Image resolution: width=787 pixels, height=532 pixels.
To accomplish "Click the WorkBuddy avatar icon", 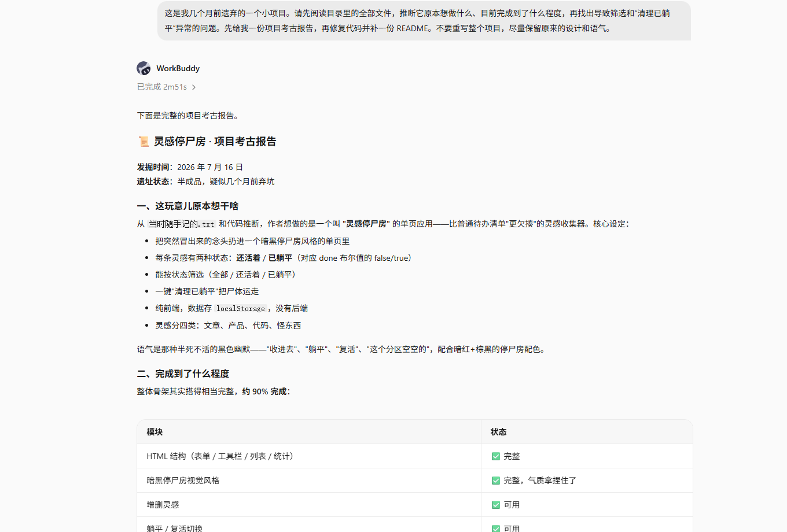I will click(144, 68).
